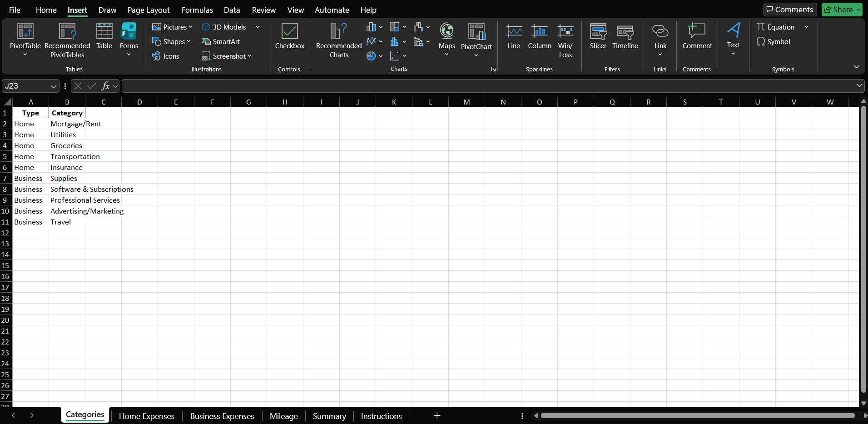Insert a Line sparkline
Image resolution: width=868 pixels, height=424 pixels.
514,40
